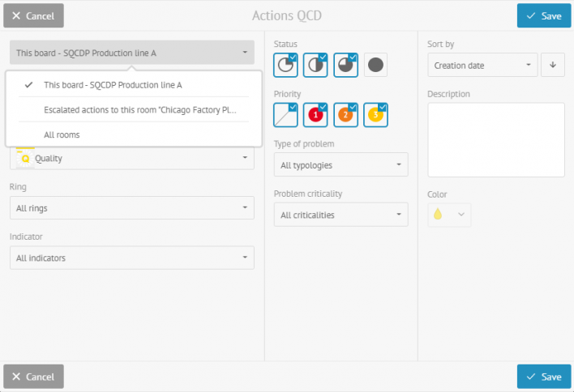The image size is (574, 392).
Task: Toggle red priority 1 filter
Action: point(315,115)
